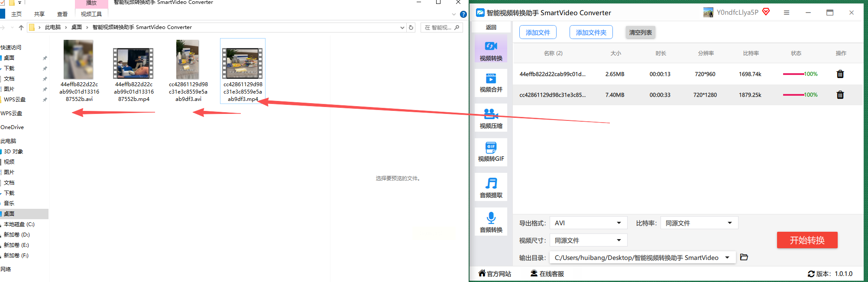The height and width of the screenshot is (282, 868).
Task: Click the Explorer search magnifier icon
Action: 457,27
